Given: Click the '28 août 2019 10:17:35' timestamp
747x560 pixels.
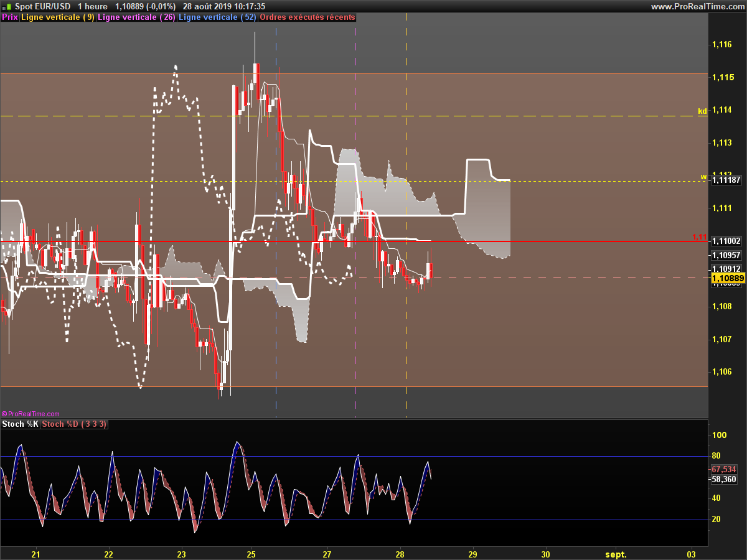Looking at the screenshot, I should click(x=224, y=6).
